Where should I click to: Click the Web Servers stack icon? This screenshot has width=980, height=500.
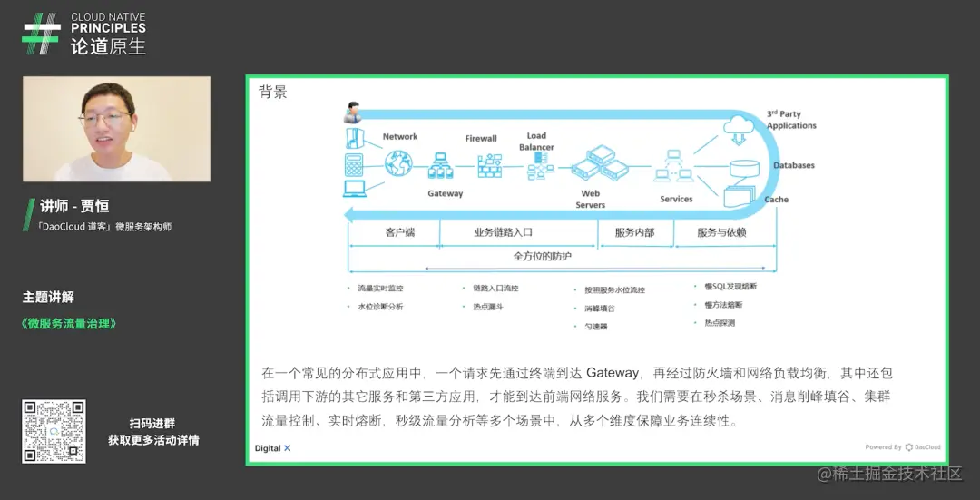tap(599, 162)
